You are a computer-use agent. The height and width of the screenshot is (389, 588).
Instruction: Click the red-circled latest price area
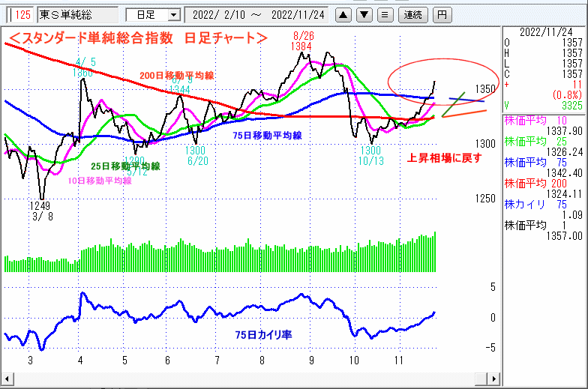(x=431, y=84)
